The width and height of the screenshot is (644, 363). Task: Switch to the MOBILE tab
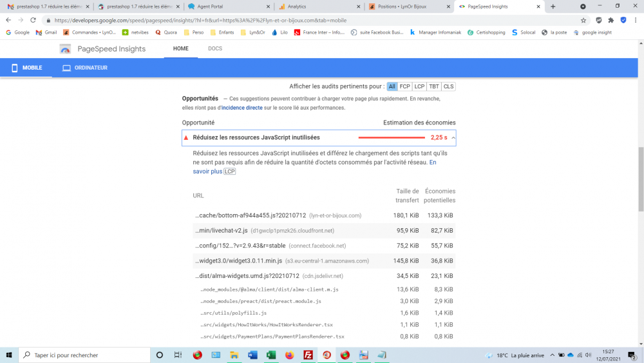tap(26, 68)
